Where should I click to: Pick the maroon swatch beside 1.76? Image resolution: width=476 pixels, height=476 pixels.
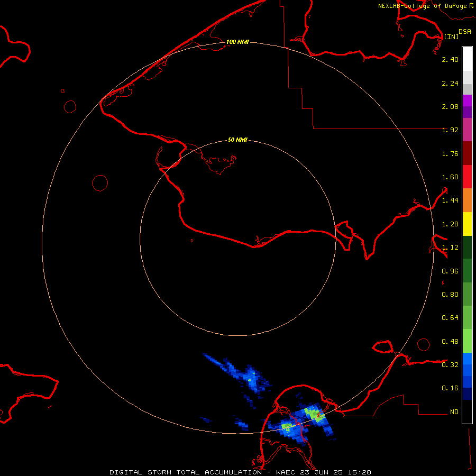(x=467, y=153)
